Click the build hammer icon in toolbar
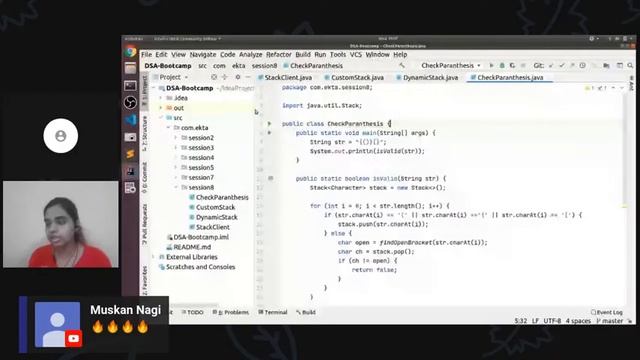 pos(402,65)
